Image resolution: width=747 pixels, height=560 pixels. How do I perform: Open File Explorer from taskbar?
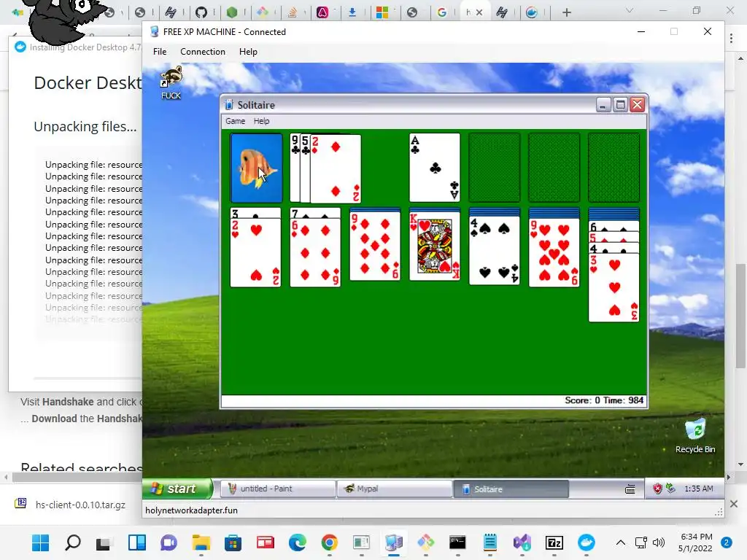click(201, 542)
